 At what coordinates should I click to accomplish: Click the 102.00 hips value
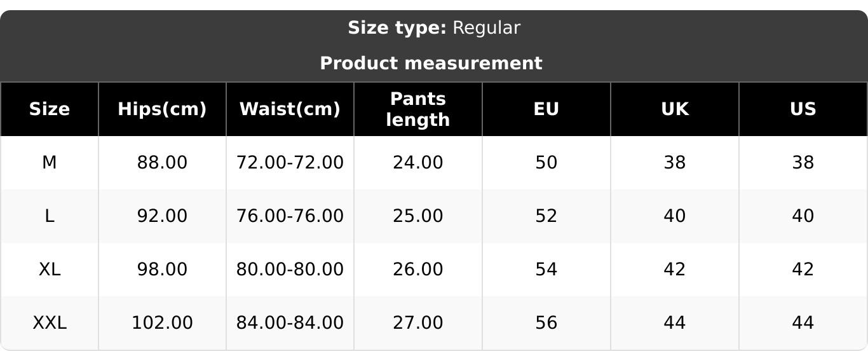pos(162,323)
